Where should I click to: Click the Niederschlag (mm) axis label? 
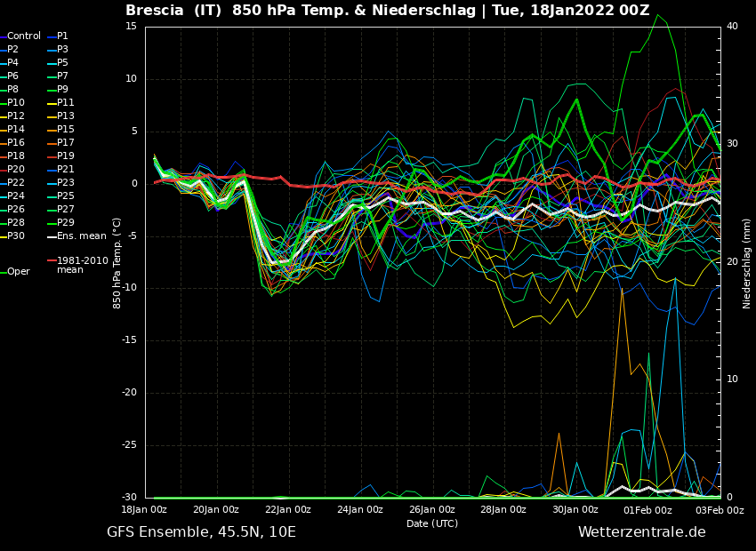tap(747, 263)
